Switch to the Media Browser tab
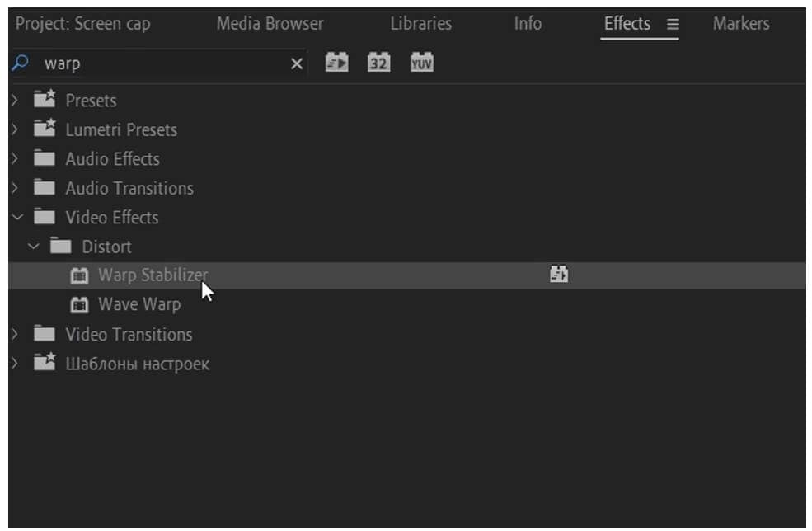The height and width of the screenshot is (531, 812). [x=270, y=24]
